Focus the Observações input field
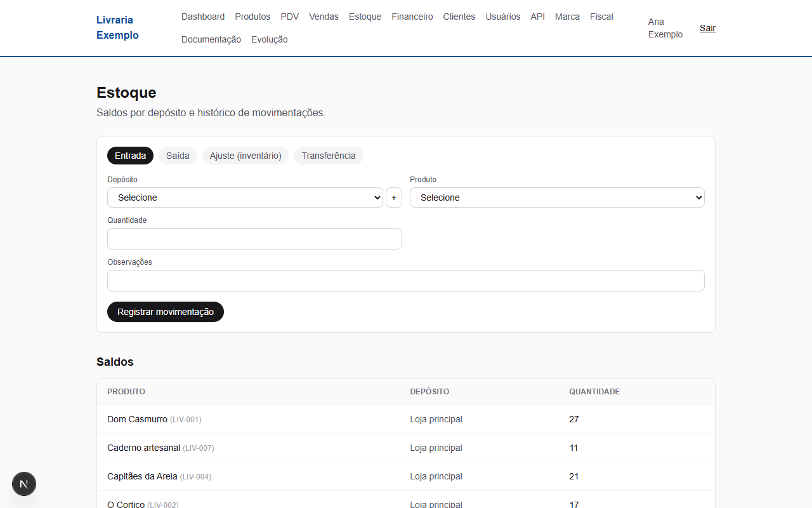This screenshot has height=508, width=812. [x=406, y=281]
